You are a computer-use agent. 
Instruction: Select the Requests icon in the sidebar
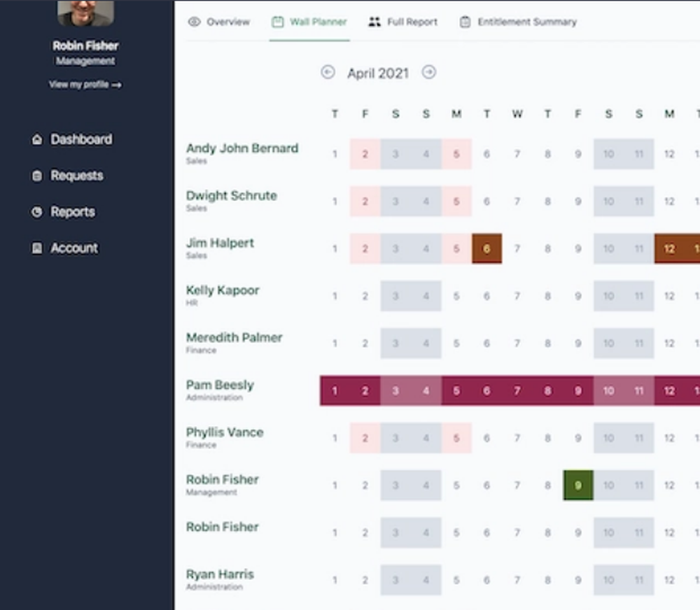[x=37, y=176]
